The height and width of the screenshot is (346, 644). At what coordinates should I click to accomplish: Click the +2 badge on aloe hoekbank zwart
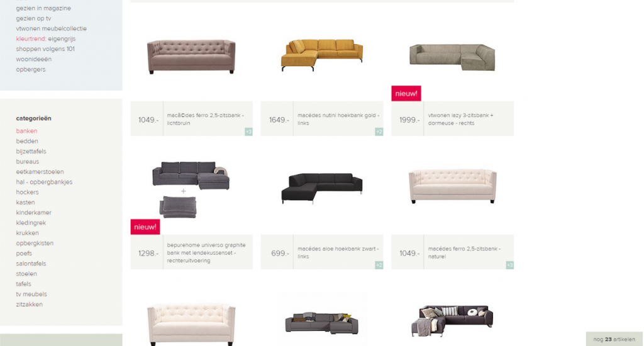tap(379, 265)
